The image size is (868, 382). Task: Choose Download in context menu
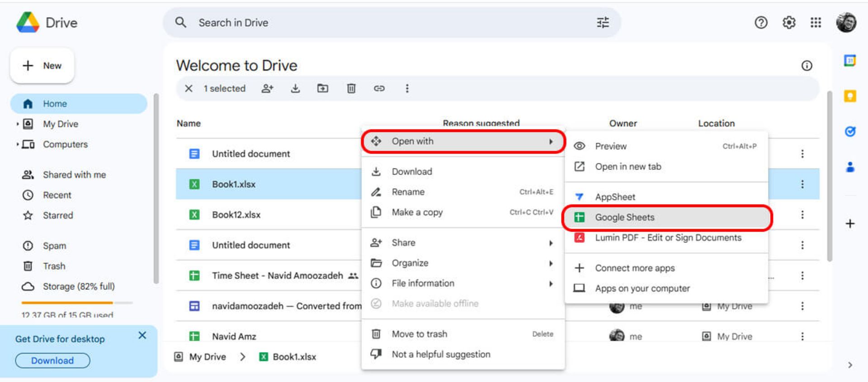click(463, 172)
